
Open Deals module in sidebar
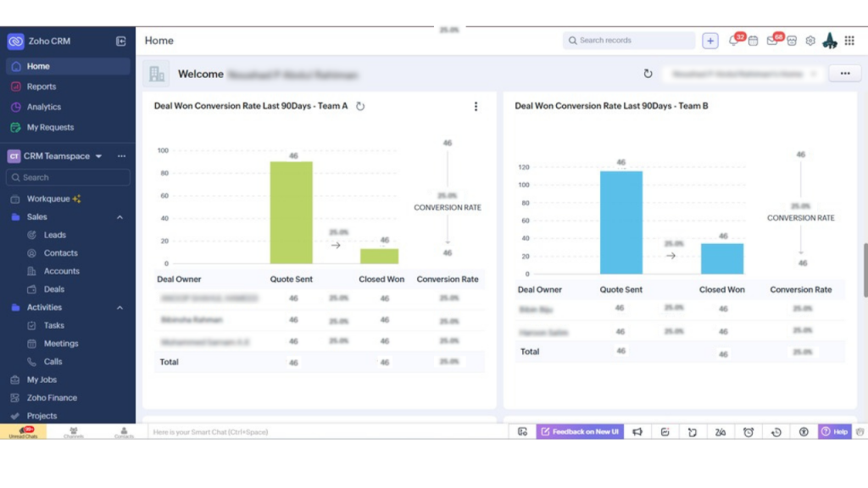coord(53,289)
